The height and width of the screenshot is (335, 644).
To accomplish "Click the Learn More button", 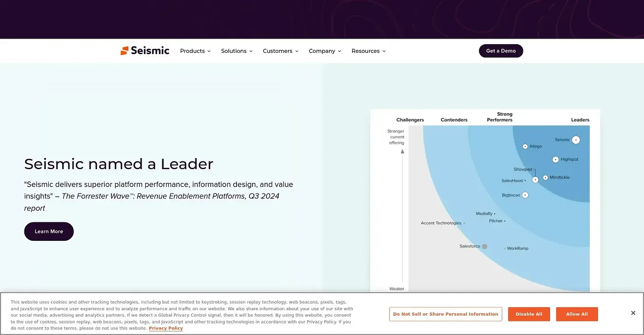I will 49,231.
